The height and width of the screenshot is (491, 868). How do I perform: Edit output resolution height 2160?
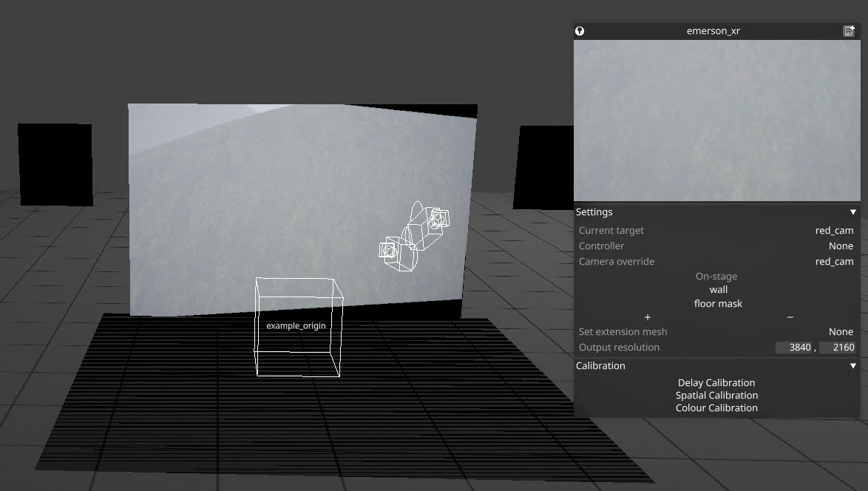pyautogui.click(x=837, y=347)
